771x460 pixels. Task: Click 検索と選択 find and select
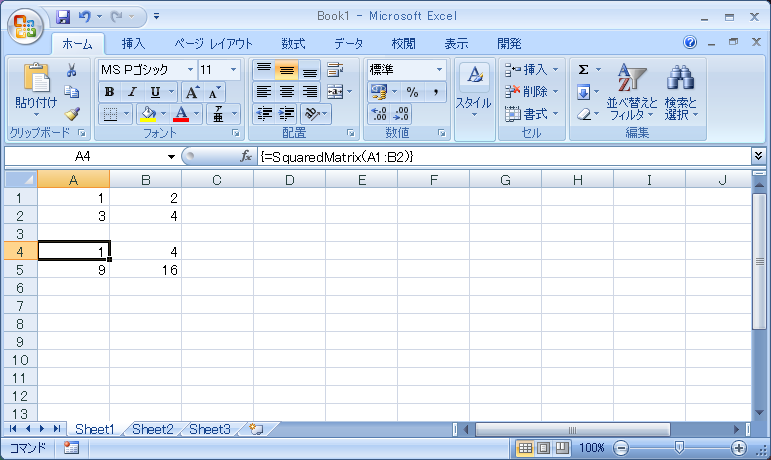pyautogui.click(x=682, y=92)
